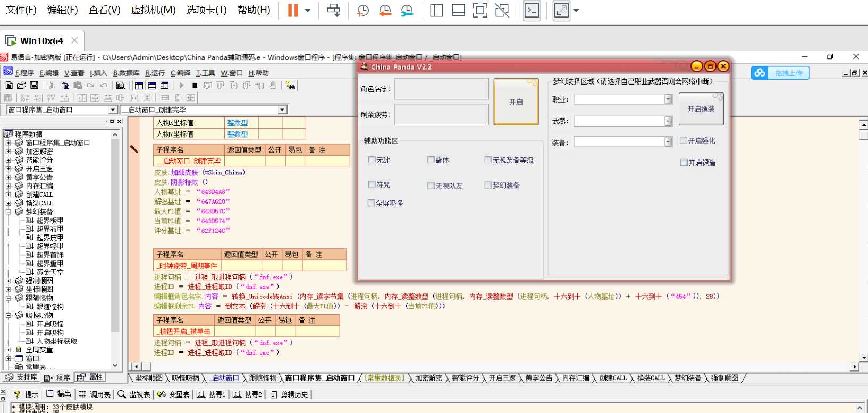Enter full screen mode icon in VMware toolbar
868x413 pixels.
point(480,10)
